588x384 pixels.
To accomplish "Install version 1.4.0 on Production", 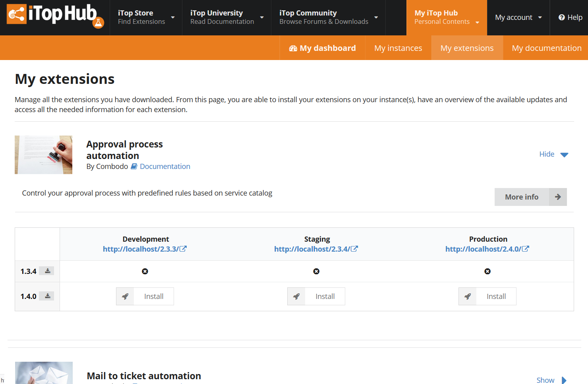I will click(x=487, y=297).
